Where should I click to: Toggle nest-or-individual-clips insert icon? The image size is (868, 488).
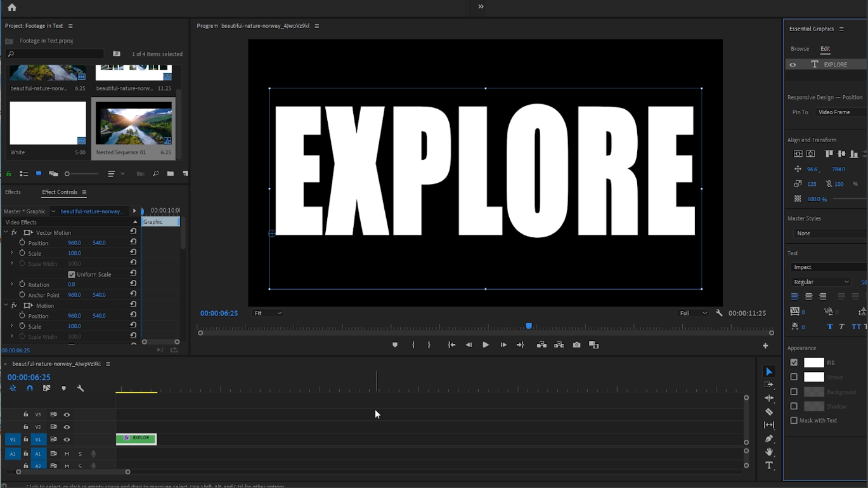pos(13,388)
